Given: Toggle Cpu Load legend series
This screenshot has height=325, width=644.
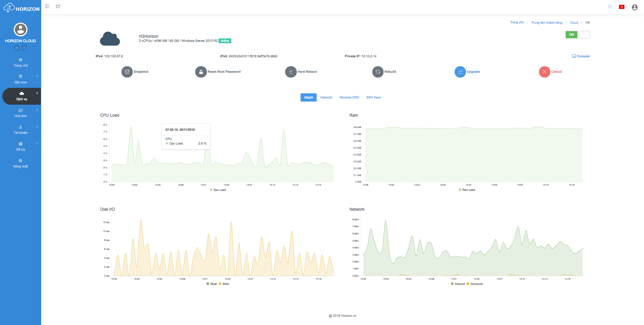Looking at the screenshot, I should 218,190.
